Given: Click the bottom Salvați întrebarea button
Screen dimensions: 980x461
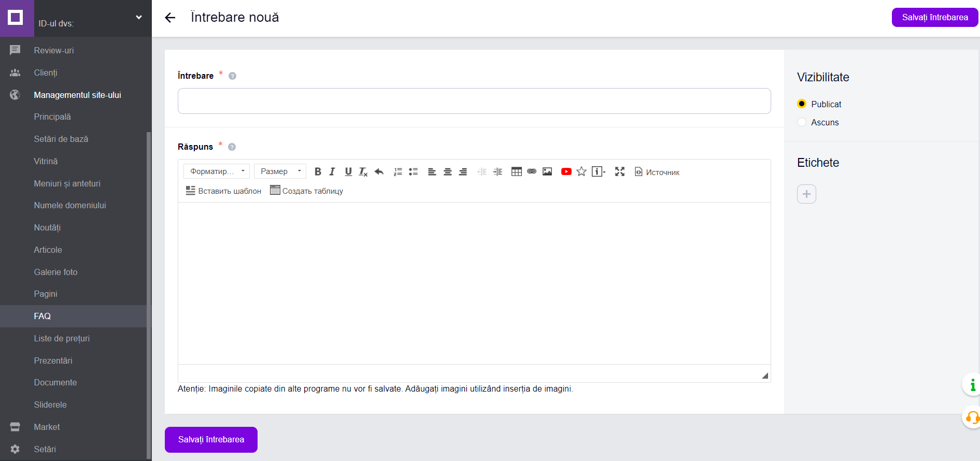Looking at the screenshot, I should 211,439.
